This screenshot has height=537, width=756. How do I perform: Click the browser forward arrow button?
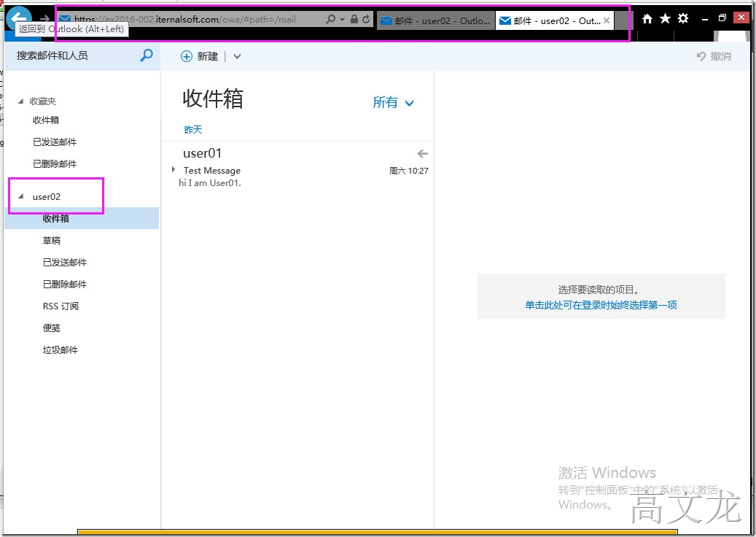45,19
